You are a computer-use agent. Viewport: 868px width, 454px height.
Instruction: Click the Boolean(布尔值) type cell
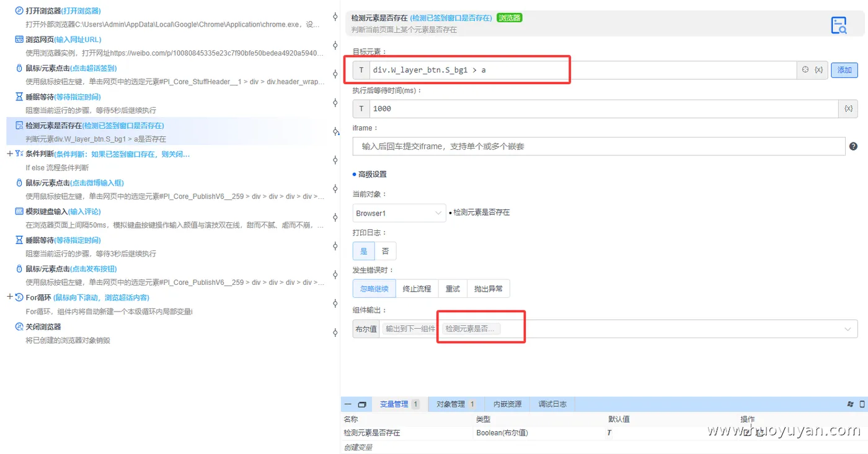pos(502,433)
